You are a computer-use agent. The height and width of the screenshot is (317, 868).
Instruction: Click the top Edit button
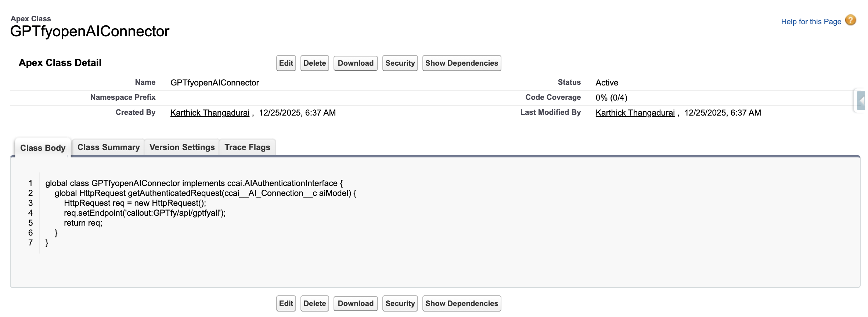(286, 63)
